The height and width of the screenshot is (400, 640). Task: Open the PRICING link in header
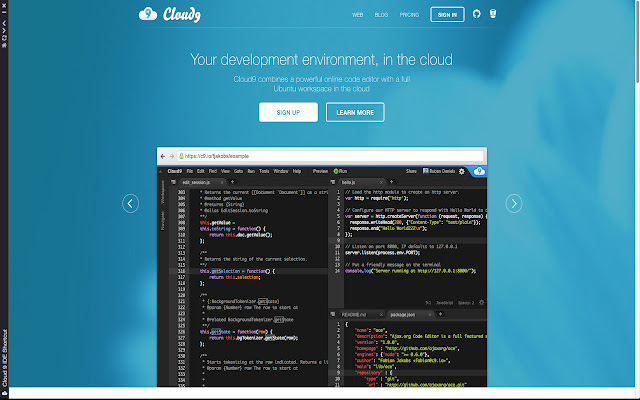point(409,15)
